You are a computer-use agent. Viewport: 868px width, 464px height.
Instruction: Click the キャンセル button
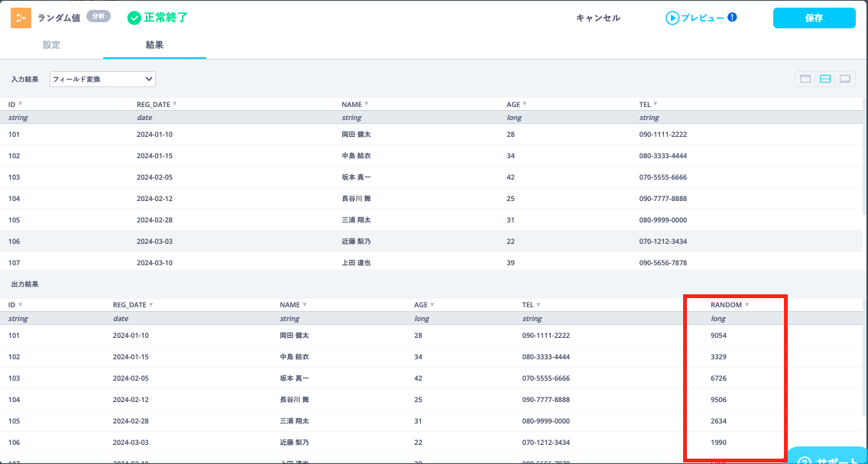[x=598, y=18]
